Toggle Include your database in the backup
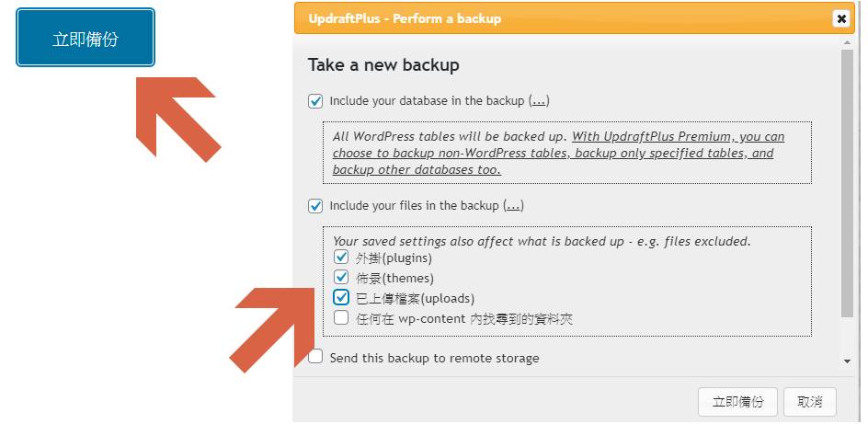 pos(316,101)
